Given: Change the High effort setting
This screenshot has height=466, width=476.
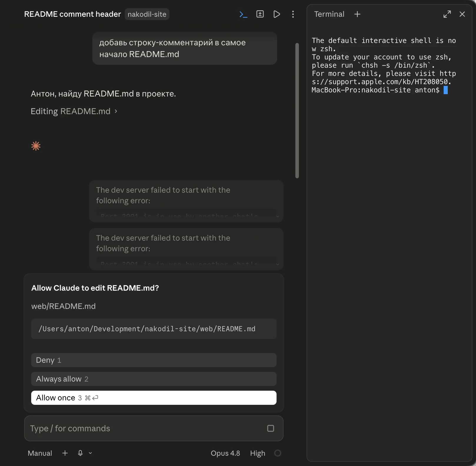Looking at the screenshot, I should [258, 453].
